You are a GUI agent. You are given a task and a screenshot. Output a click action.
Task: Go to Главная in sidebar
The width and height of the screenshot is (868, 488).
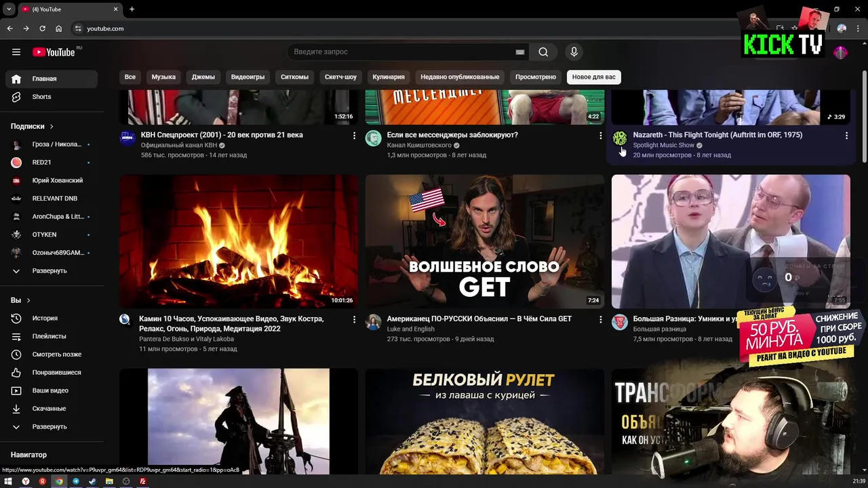click(52, 79)
